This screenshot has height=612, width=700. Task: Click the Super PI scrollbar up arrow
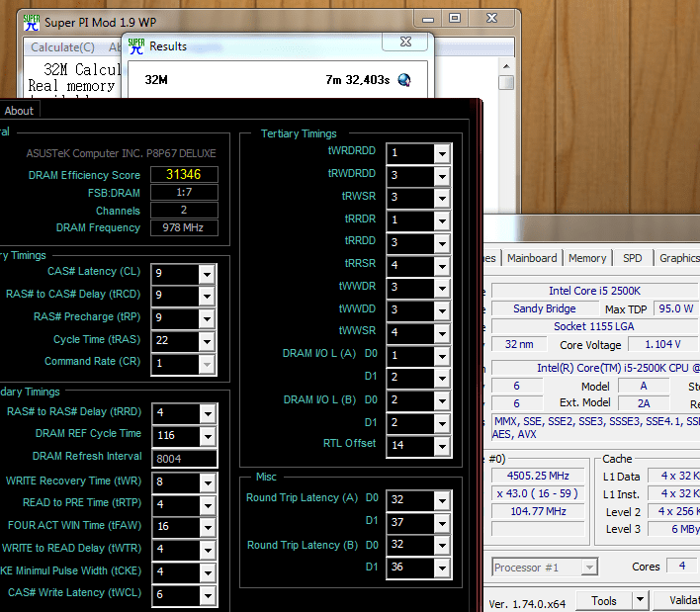click(506, 66)
